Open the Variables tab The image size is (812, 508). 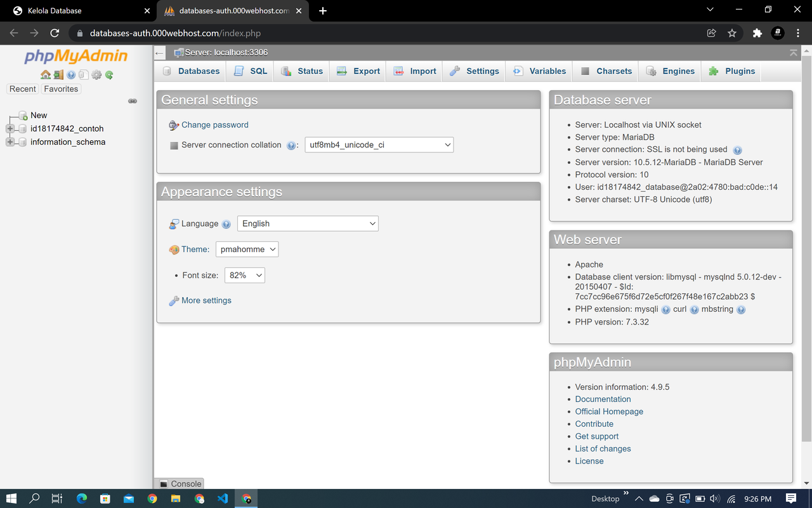[539, 71]
